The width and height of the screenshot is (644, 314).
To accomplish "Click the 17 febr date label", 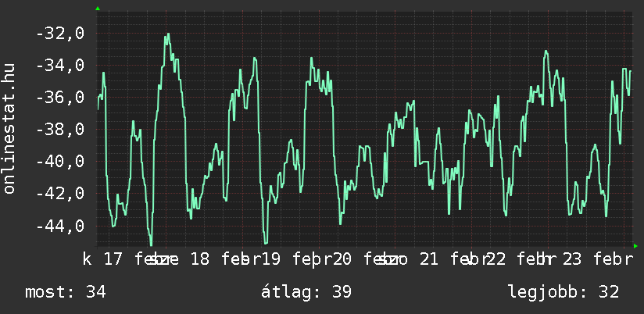I will [133, 259].
